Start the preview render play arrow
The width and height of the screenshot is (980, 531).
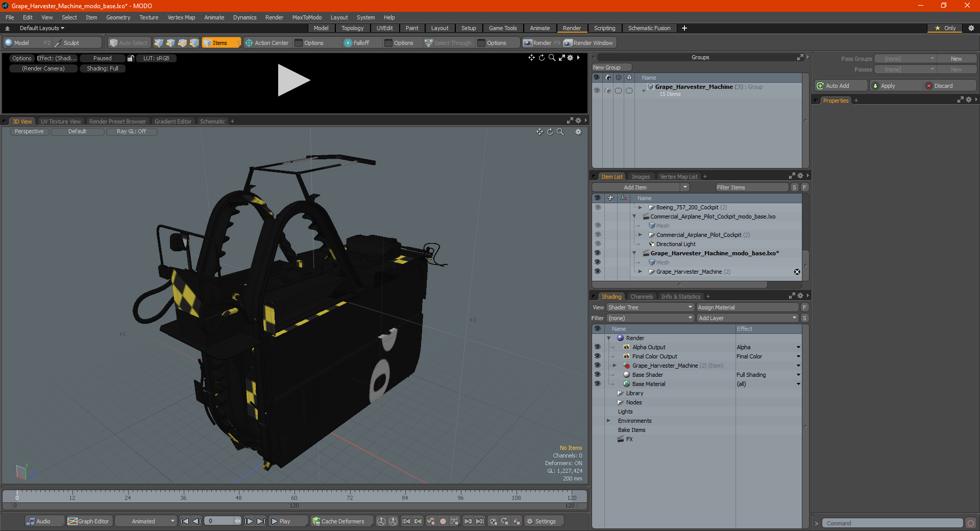(x=293, y=80)
